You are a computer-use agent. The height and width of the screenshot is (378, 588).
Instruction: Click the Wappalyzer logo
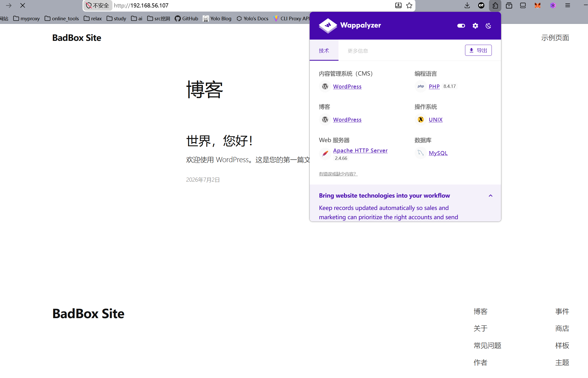[x=350, y=25]
